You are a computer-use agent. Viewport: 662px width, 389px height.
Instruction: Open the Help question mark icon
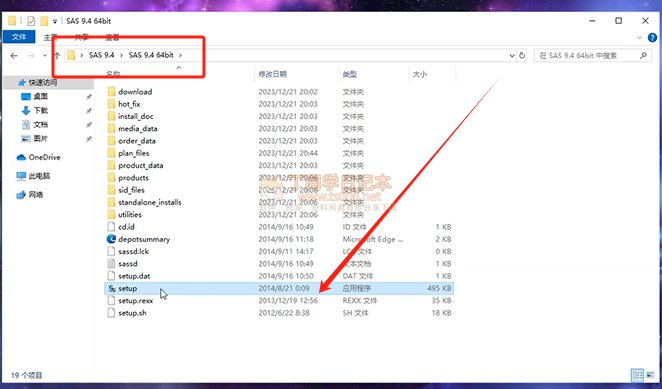(x=652, y=38)
